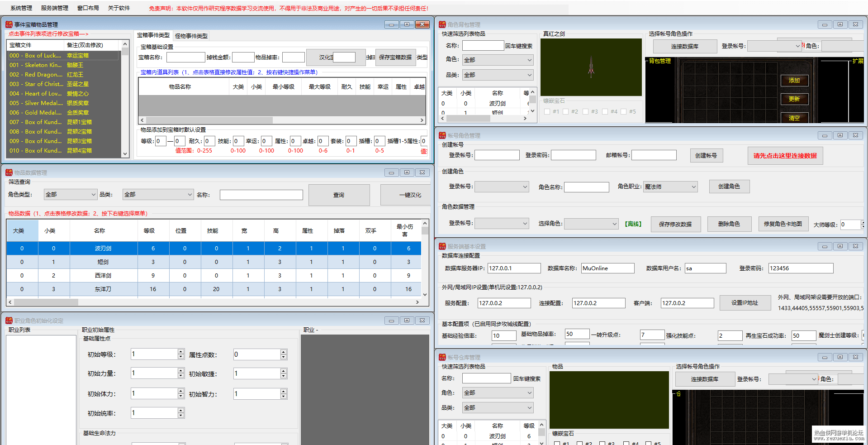Viewport: 868px width, 445px height.
Task: Click the 创建帐号 button
Action: pyautogui.click(x=706, y=155)
